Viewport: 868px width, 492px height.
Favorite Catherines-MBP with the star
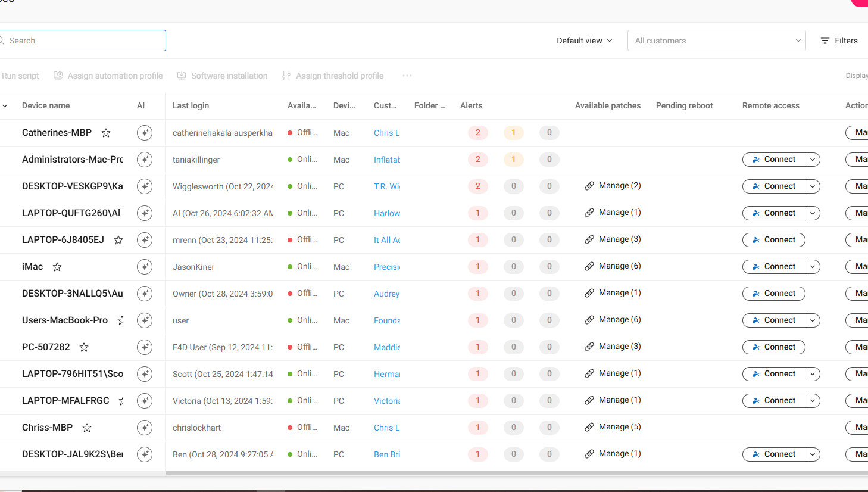106,133
